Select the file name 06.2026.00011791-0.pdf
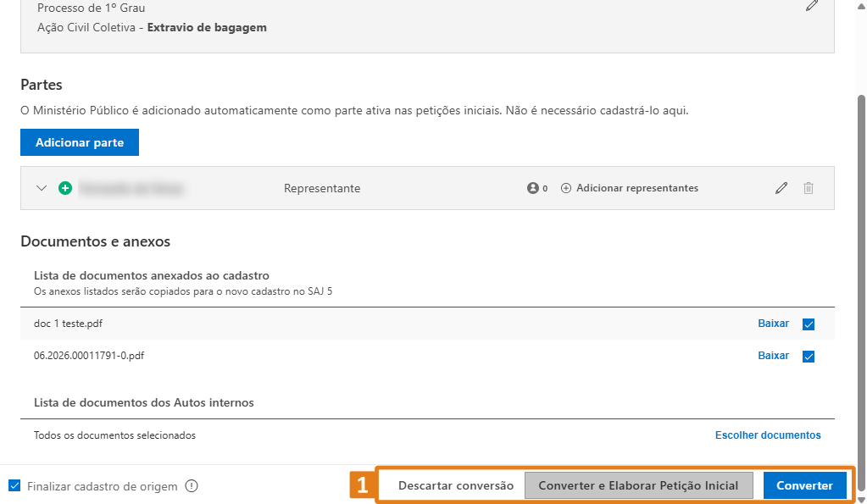Image resolution: width=867 pixels, height=504 pixels. 89,356
